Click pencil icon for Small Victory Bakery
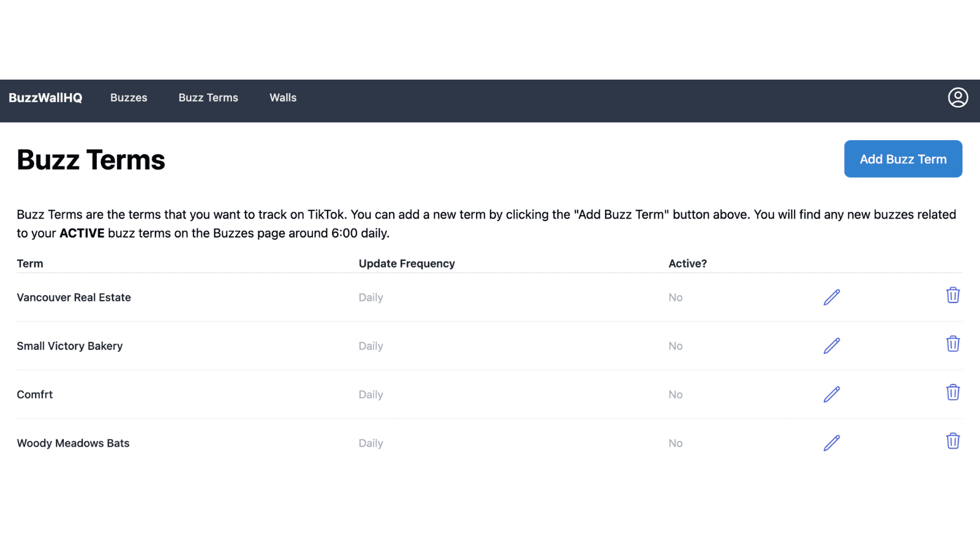This screenshot has width=980, height=551. 831,346
